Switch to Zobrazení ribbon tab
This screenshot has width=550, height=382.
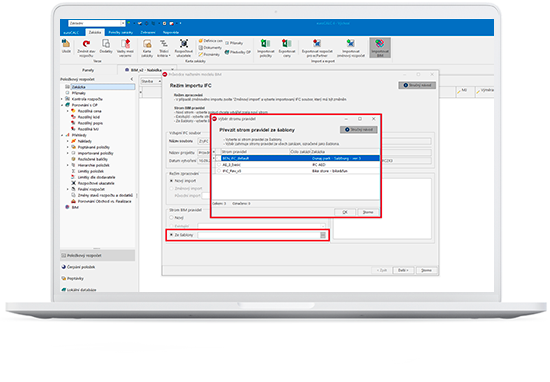pyautogui.click(x=148, y=32)
